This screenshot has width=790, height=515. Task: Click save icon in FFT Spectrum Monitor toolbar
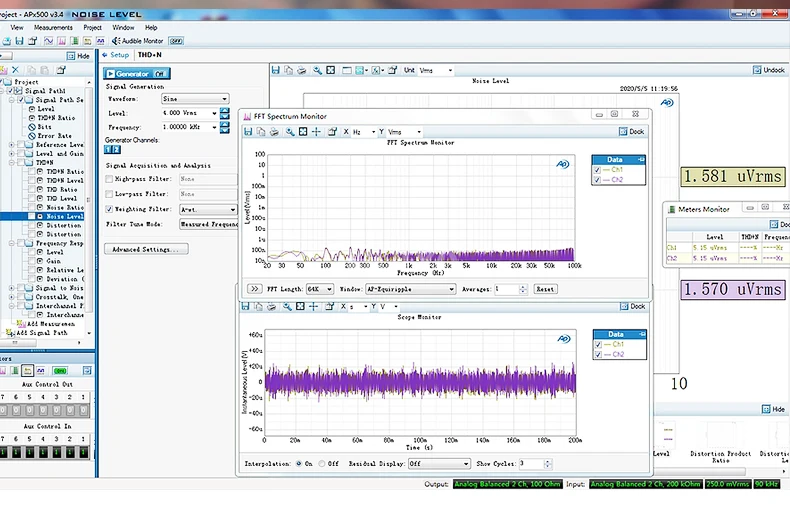pos(249,132)
